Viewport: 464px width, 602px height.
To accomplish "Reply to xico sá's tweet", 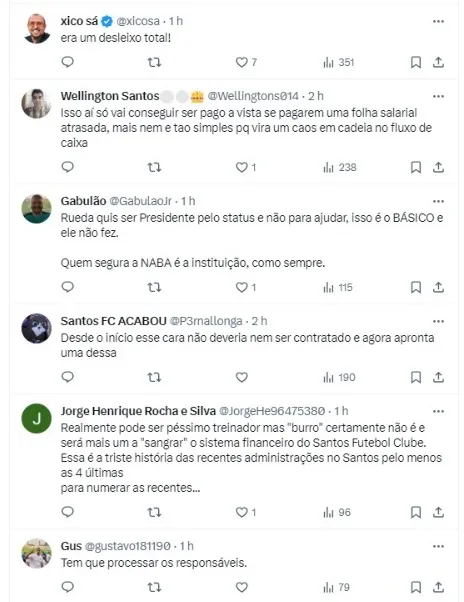I will 68,62.
